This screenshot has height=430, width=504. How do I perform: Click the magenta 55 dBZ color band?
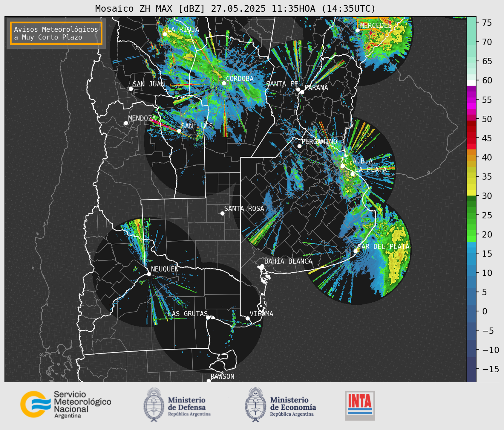click(x=471, y=100)
